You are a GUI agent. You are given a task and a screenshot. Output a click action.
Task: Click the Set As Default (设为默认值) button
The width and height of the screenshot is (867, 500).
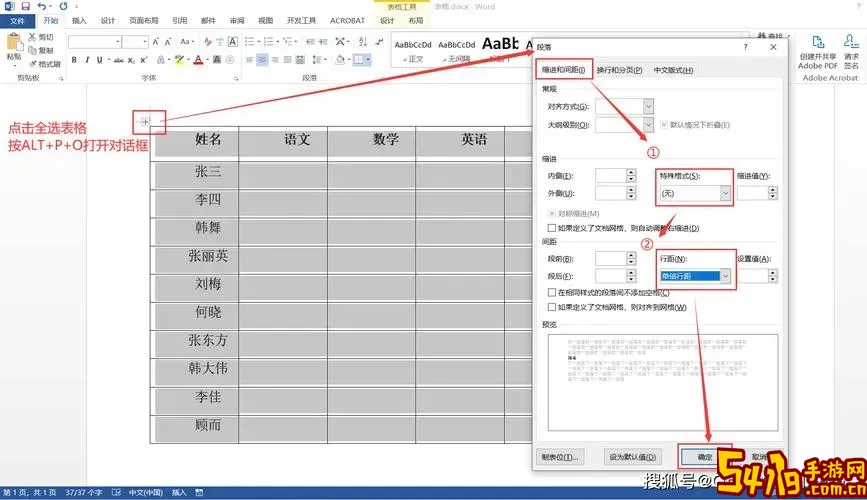click(x=633, y=457)
